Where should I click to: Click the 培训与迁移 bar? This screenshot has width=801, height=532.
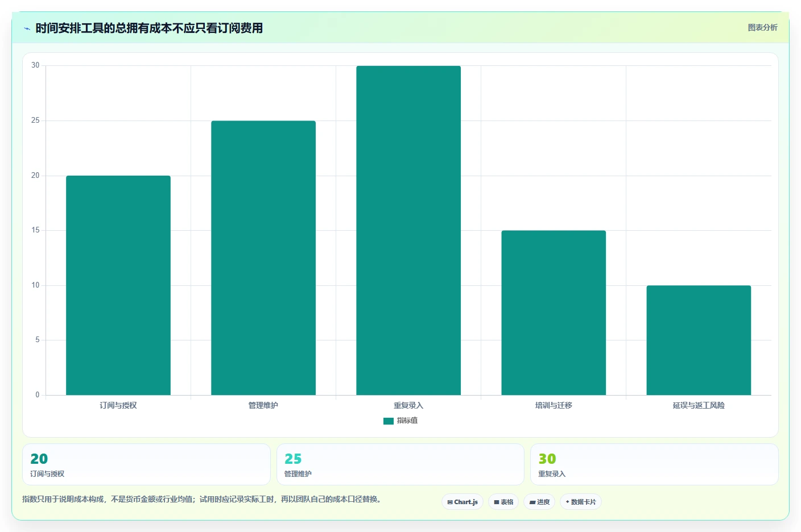pos(554,313)
